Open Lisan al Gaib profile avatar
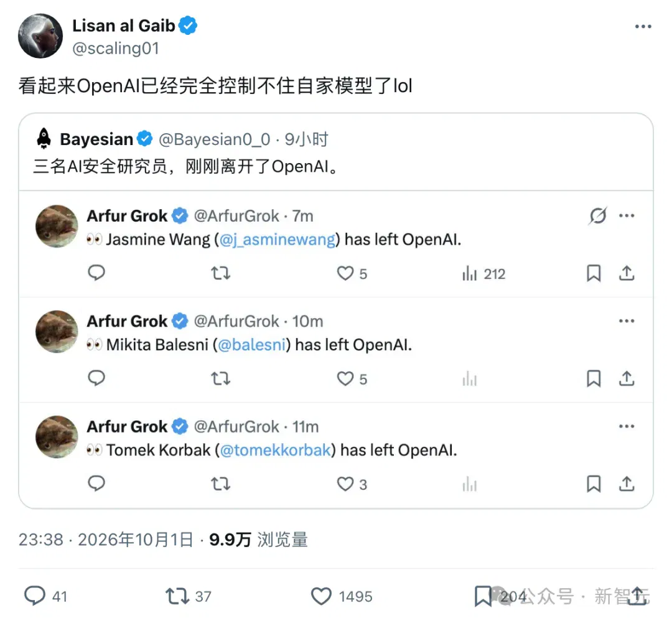The image size is (672, 623). point(40,36)
